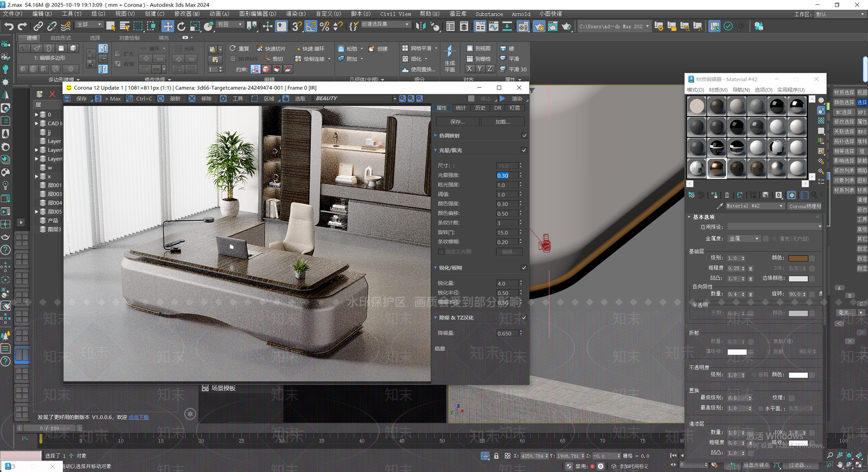Image resolution: width=868 pixels, height=472 pixels.
Task: Toggle the Percent Snap icon
Action: point(324,26)
